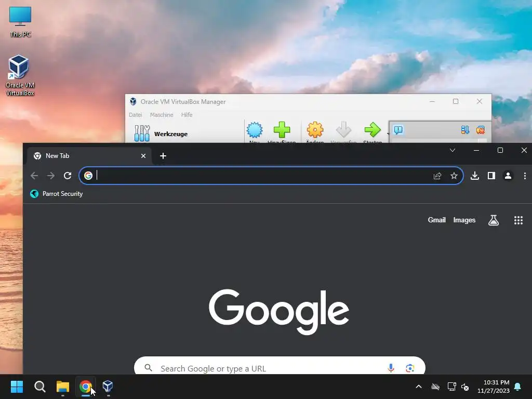Minimize the Chrome window
Image resolution: width=532 pixels, height=399 pixels.
click(476, 150)
